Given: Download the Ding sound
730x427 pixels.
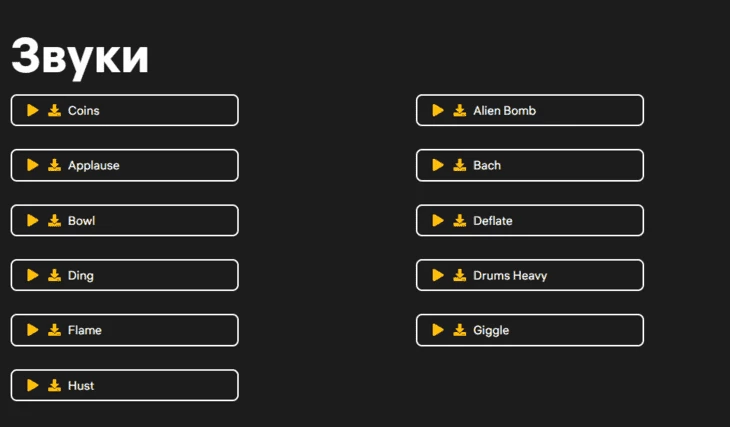Looking at the screenshot, I should [54, 275].
